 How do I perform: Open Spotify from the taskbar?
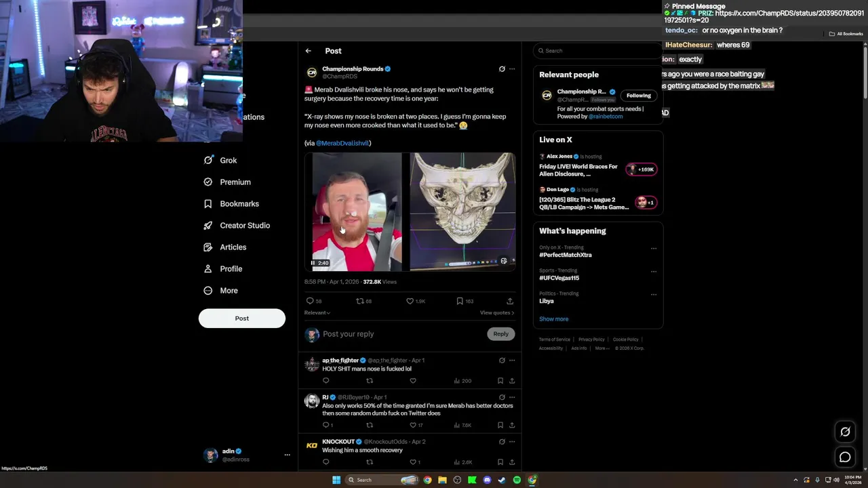coord(517,480)
